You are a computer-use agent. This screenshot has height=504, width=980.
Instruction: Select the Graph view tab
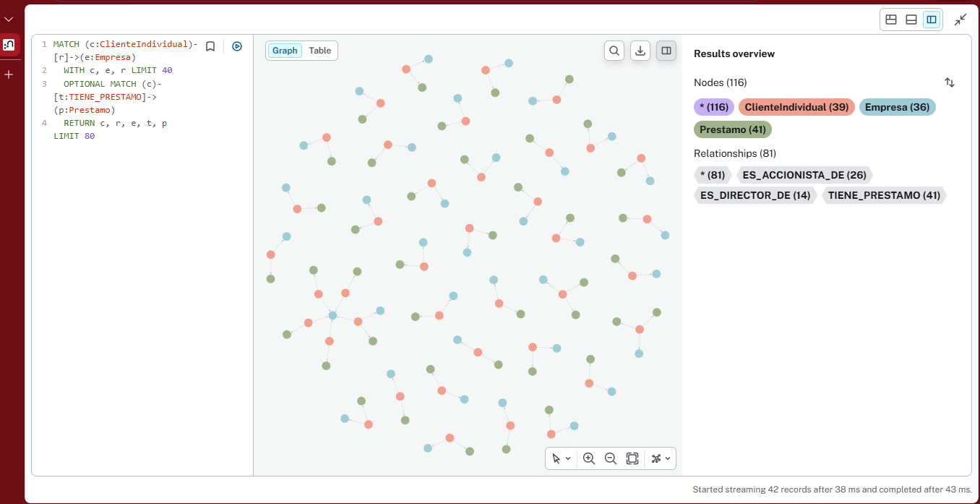coord(285,51)
